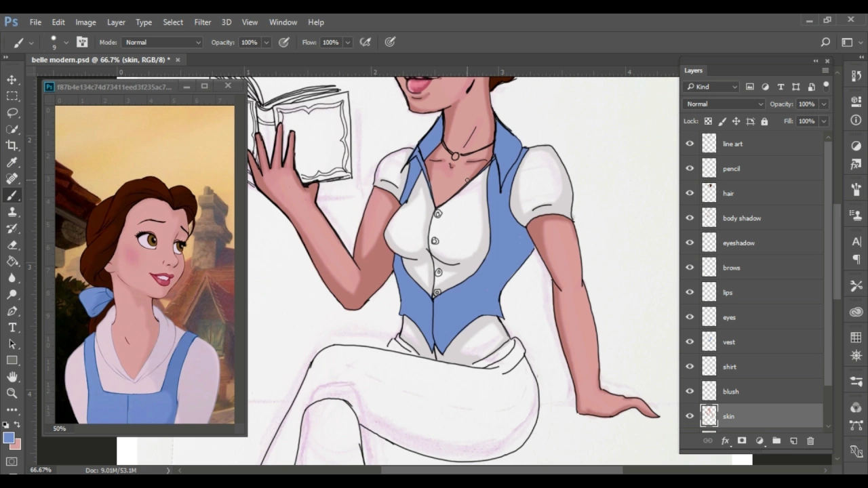Open the Edit Toolbar ellipsis menu

pyautogui.click(x=12, y=409)
